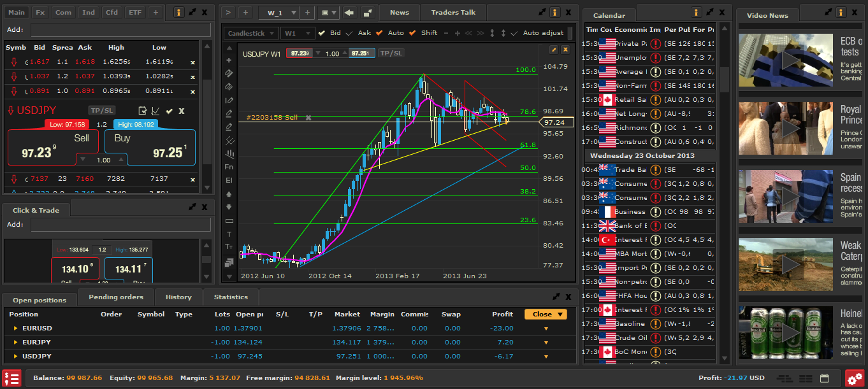Expand the W1 timeframe dropdown

[x=298, y=33]
